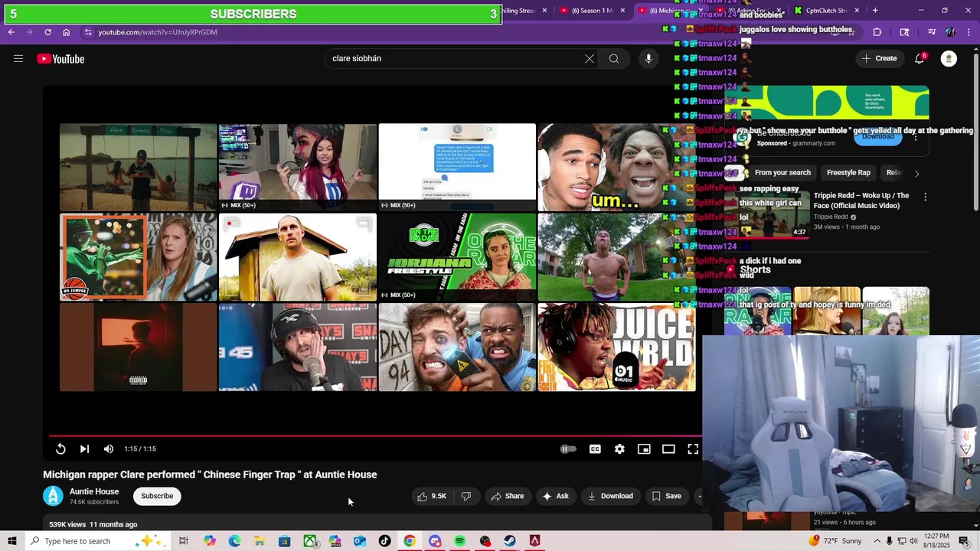Open Steam from the taskbar
This screenshot has height=551, width=980.
click(x=510, y=541)
